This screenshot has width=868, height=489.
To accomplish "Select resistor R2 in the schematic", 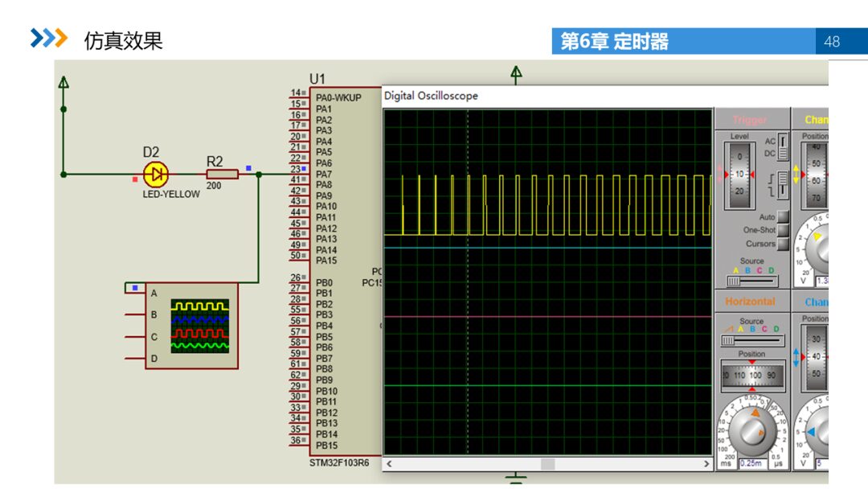I will [223, 175].
